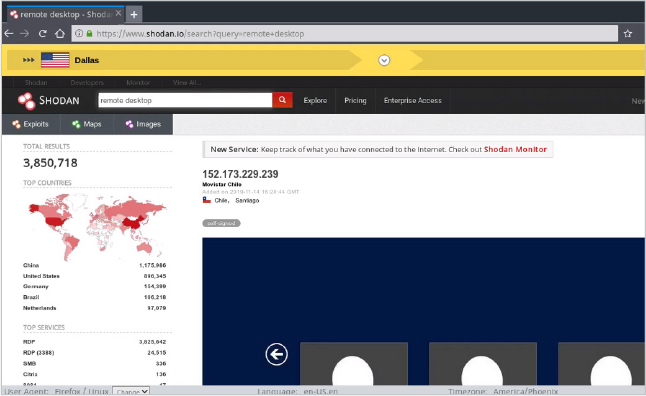Filter results by Brazil
The width and height of the screenshot is (646, 396).
[31, 297]
